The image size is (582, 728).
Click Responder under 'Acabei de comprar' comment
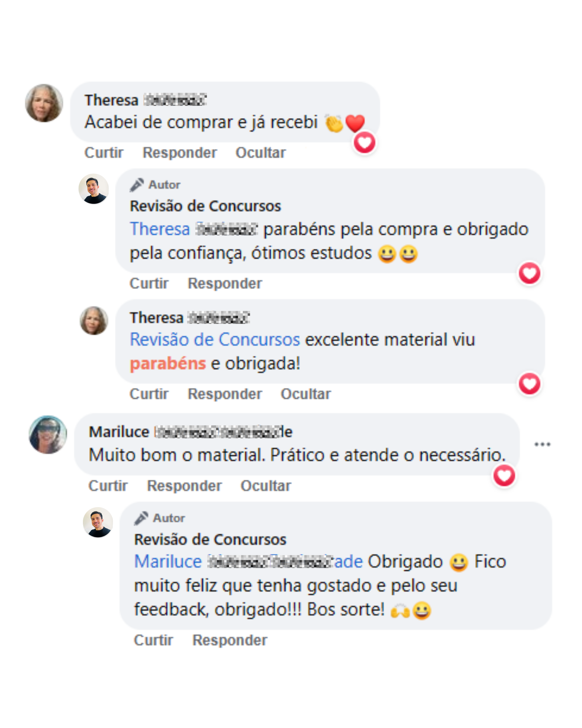[180, 153]
